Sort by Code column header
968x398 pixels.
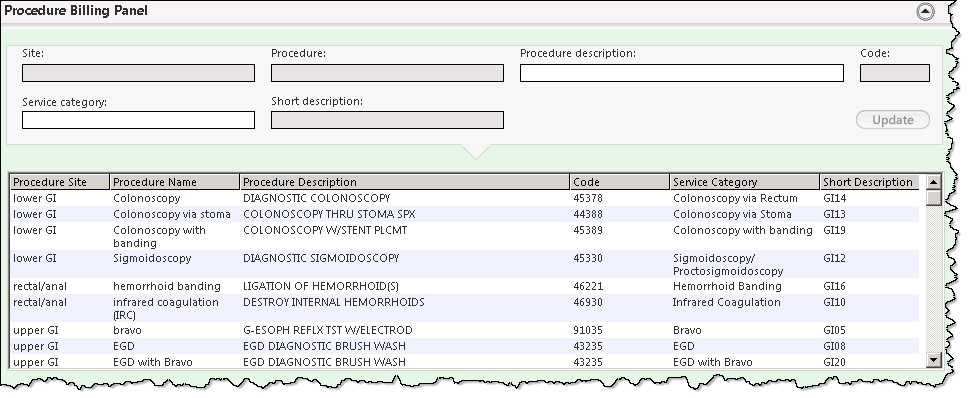tap(620, 182)
